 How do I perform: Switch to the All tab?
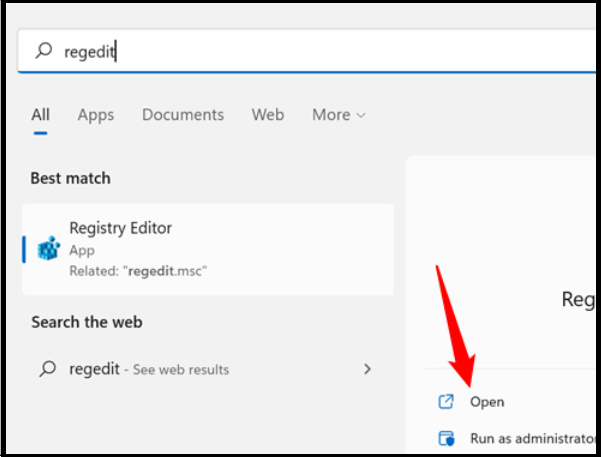[x=40, y=115]
